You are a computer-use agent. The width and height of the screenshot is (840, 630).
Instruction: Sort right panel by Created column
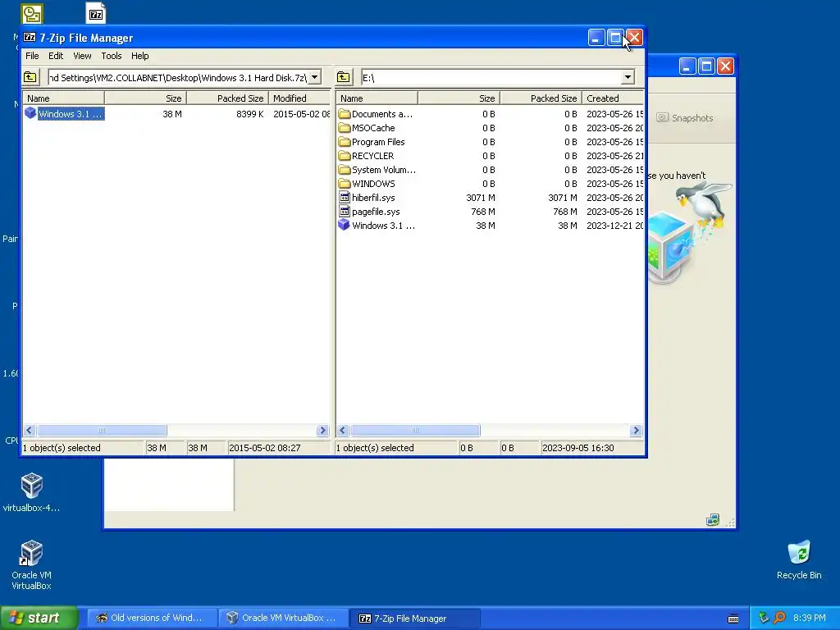click(612, 98)
